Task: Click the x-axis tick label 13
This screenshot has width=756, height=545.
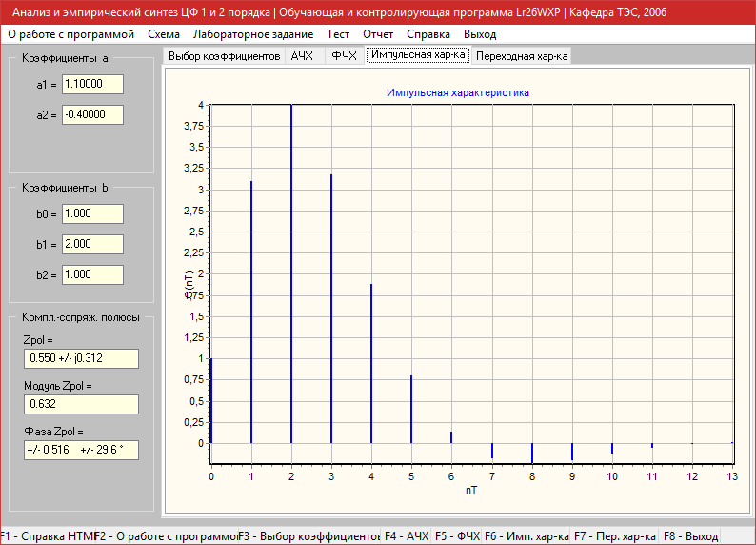Action: tap(732, 476)
